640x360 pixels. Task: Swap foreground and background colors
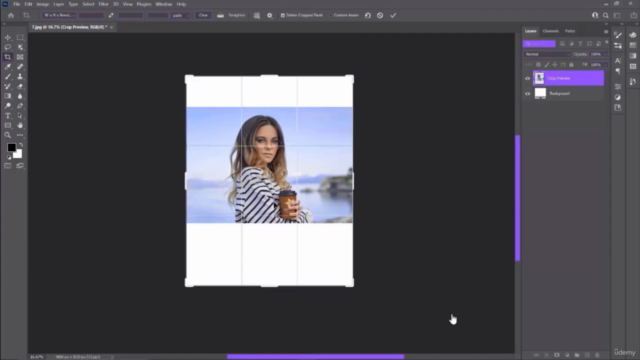tap(21, 144)
